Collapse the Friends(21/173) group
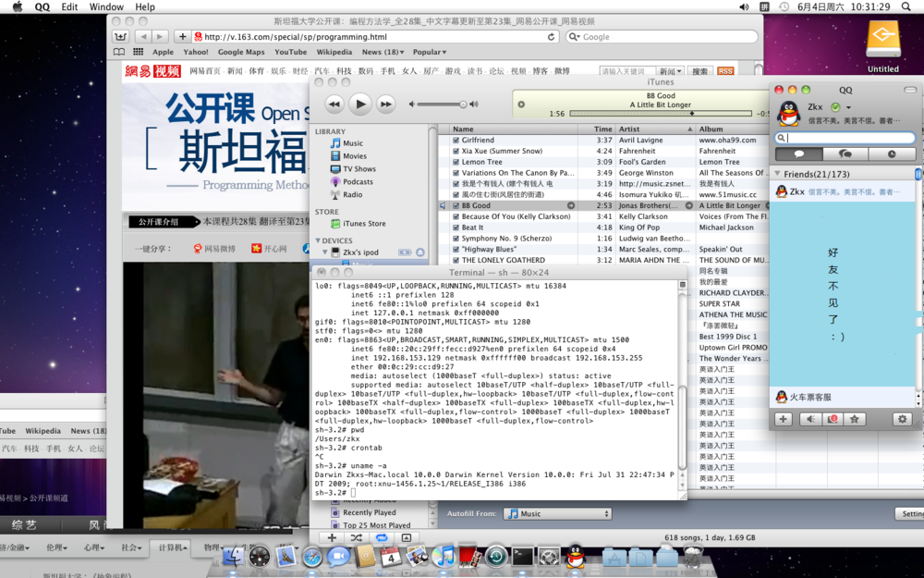The width and height of the screenshot is (924, 578). click(x=778, y=174)
